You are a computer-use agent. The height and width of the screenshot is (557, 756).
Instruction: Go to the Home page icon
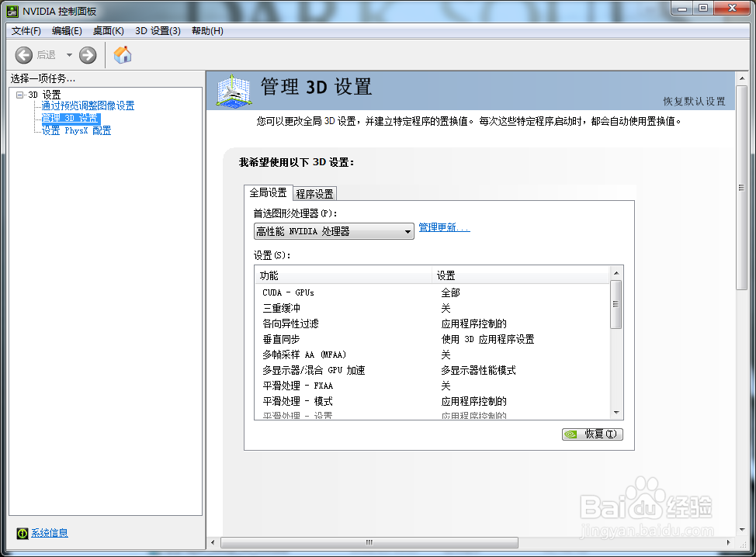[x=123, y=55]
